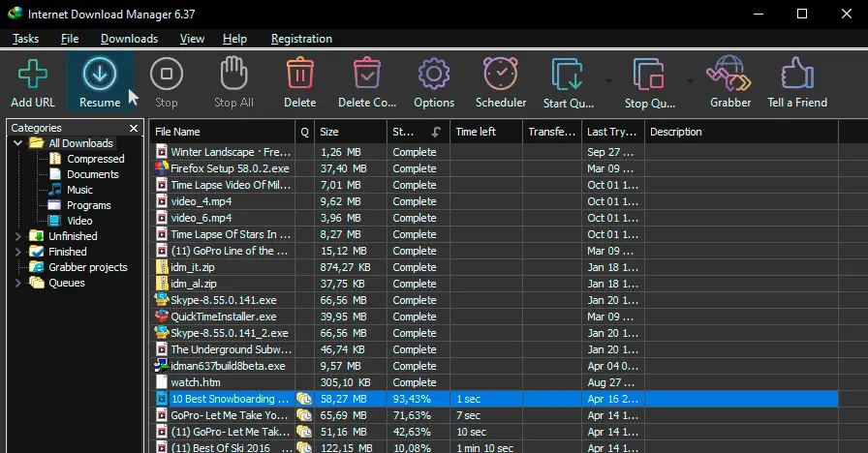Sort by Description column header
The image size is (868, 453).
point(741,132)
